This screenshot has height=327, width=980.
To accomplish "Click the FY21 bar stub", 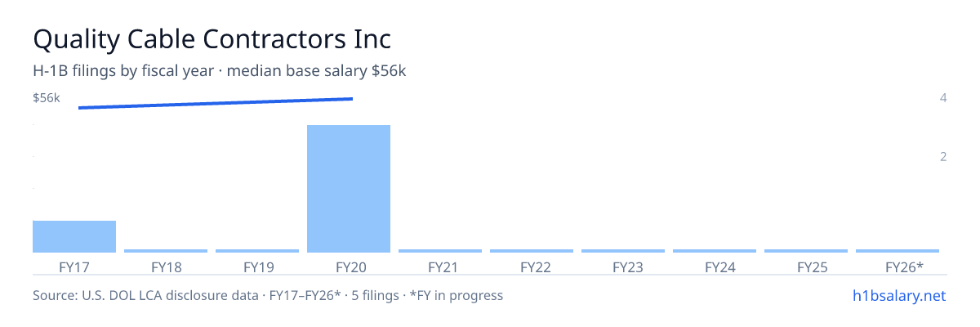I will coord(440,251).
